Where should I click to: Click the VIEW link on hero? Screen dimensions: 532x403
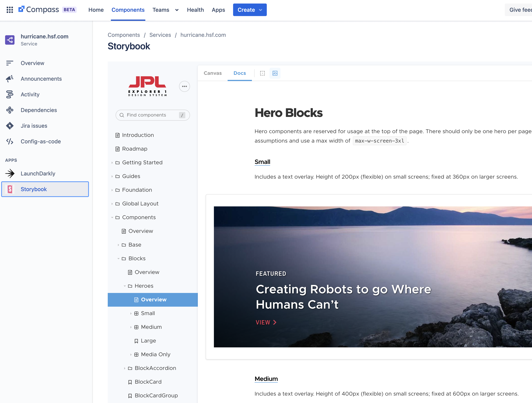(266, 322)
